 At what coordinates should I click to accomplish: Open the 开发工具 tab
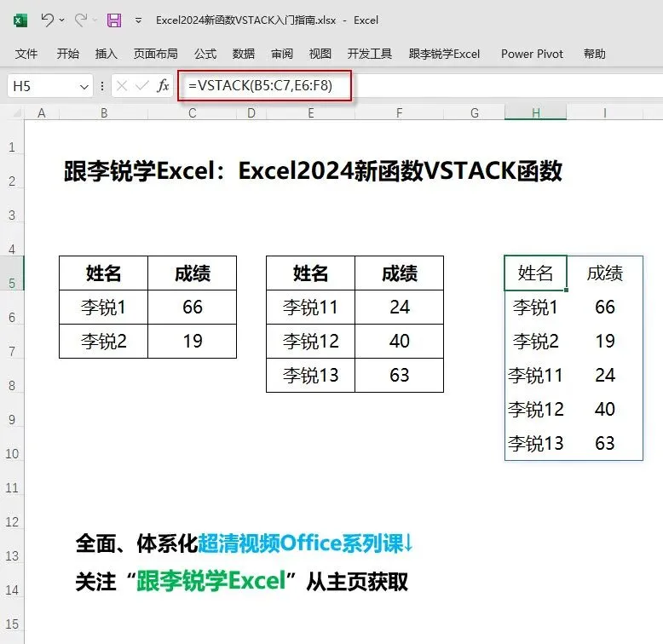[x=370, y=54]
